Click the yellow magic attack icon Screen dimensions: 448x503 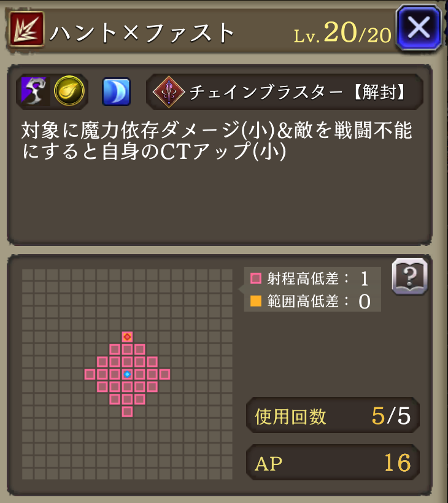pyautogui.click(x=69, y=91)
